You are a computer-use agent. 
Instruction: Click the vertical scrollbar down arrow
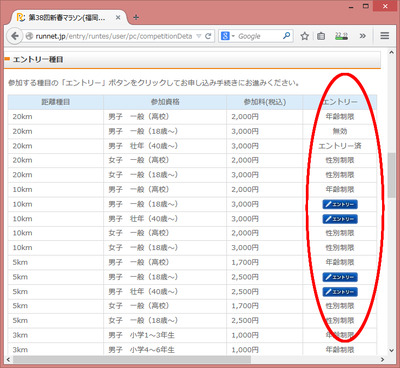tap(391, 350)
